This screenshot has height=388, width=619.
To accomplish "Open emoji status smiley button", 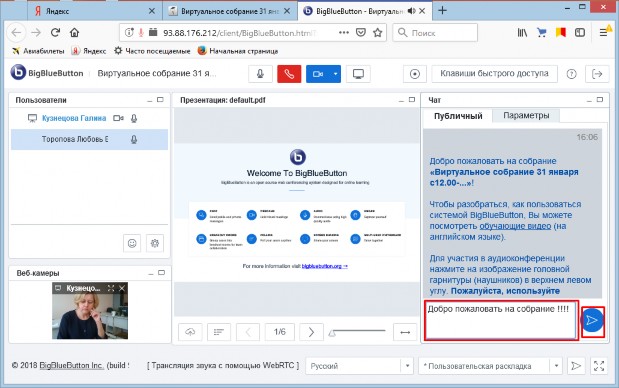I will pos(132,243).
